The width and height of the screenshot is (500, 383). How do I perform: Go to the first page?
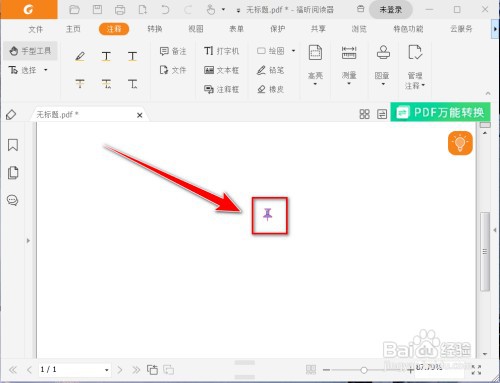[x=13, y=370]
